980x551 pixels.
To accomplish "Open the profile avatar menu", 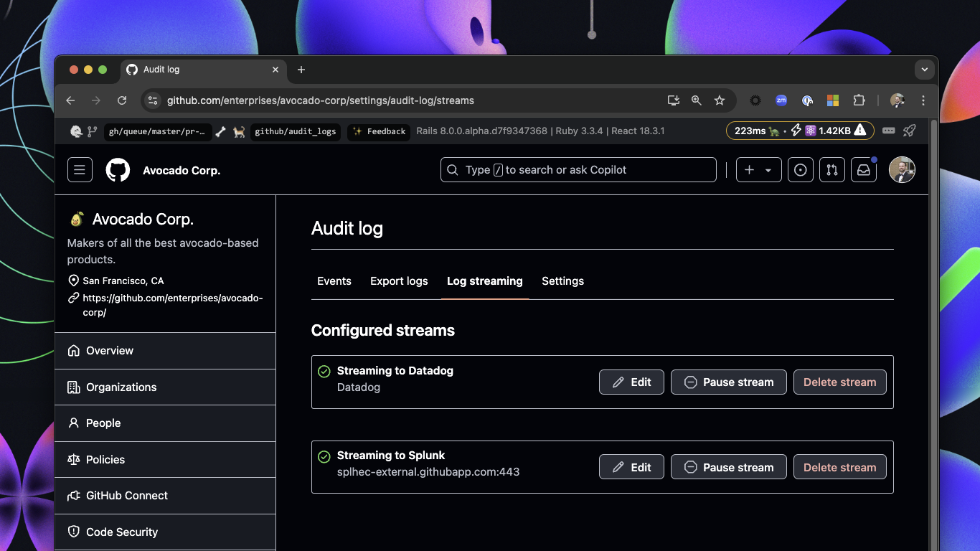I will click(x=902, y=169).
